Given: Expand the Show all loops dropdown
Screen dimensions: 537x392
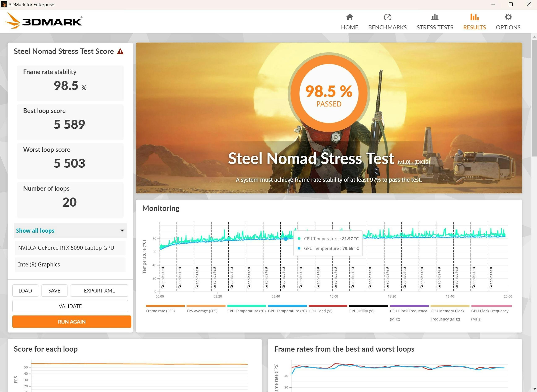Looking at the screenshot, I should coord(70,231).
